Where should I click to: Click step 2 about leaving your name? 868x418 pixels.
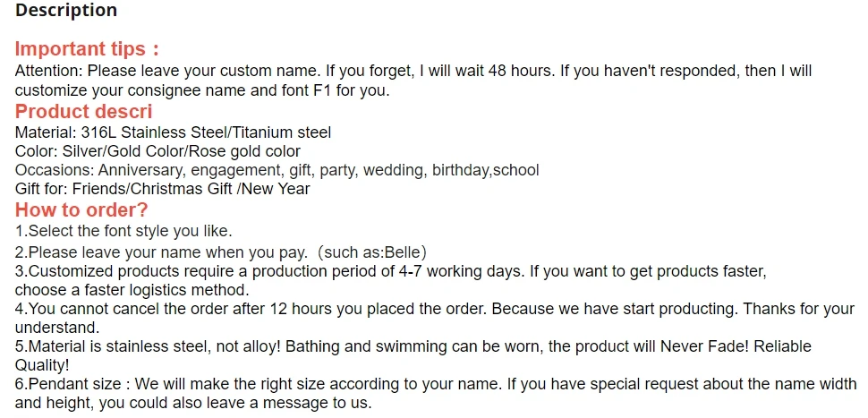221,252
